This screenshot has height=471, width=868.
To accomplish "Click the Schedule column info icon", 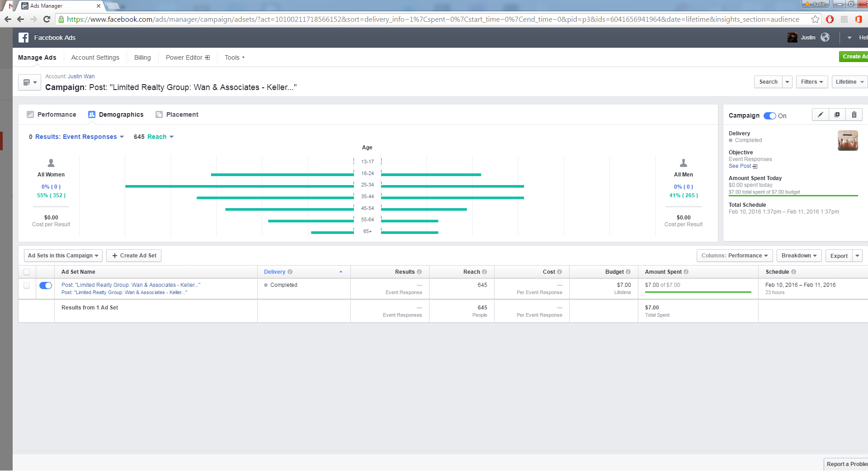I will pos(793,272).
